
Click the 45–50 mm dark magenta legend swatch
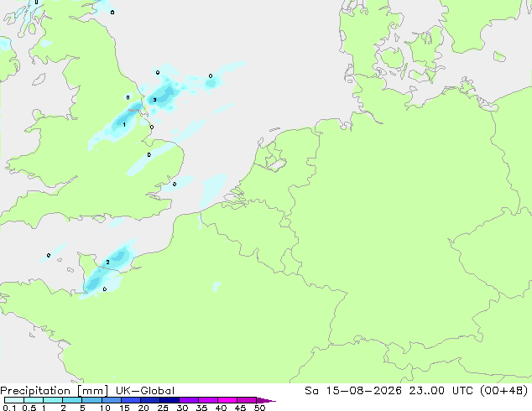[x=247, y=400]
